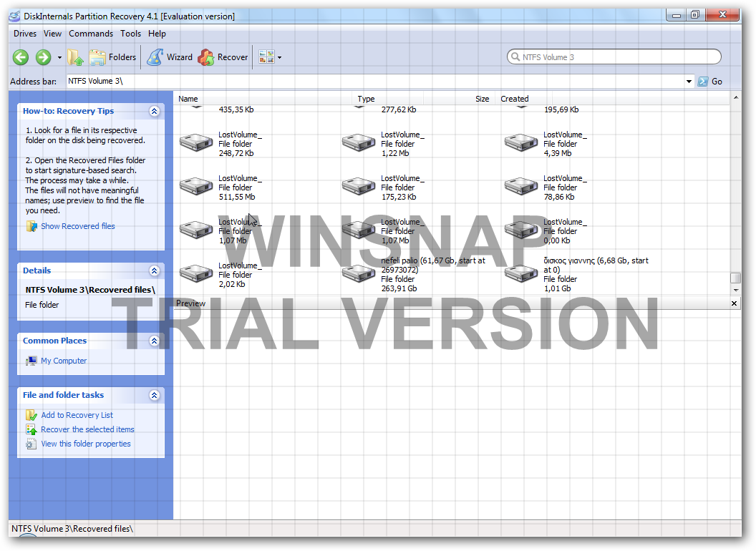This screenshot has height=551, width=756.
Task: Click the Recover toolbar button
Action: 223,57
